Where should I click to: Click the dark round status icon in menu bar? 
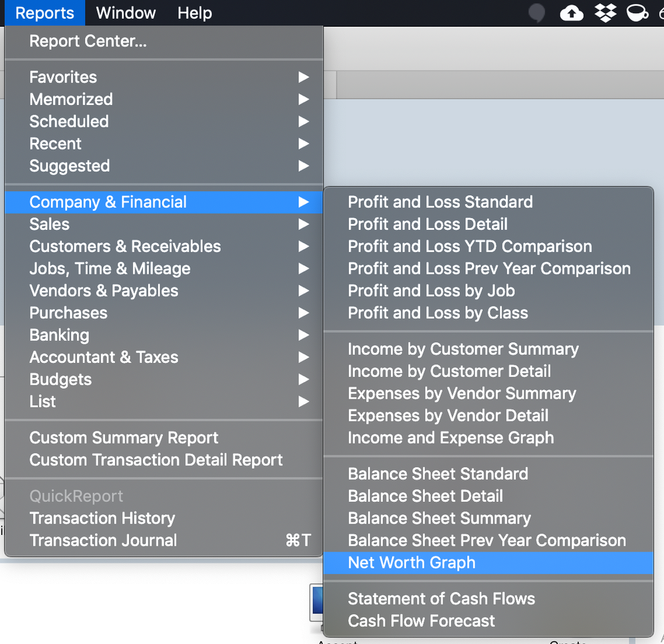536,13
